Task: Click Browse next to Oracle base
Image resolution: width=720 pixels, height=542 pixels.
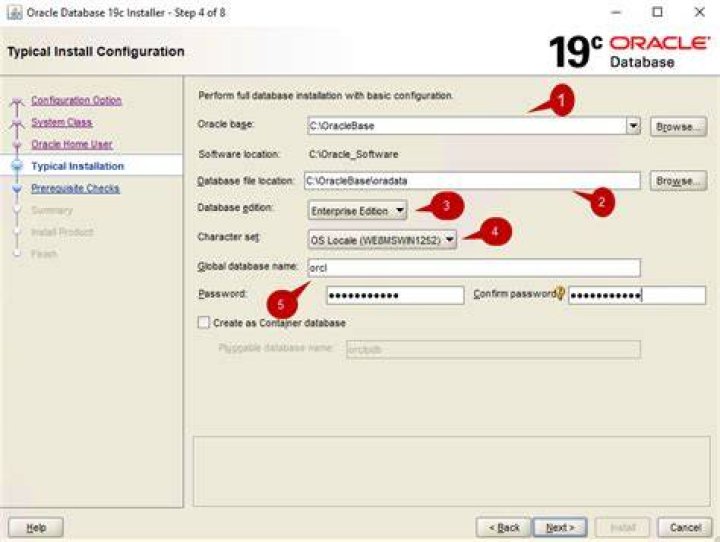Action: (x=678, y=126)
